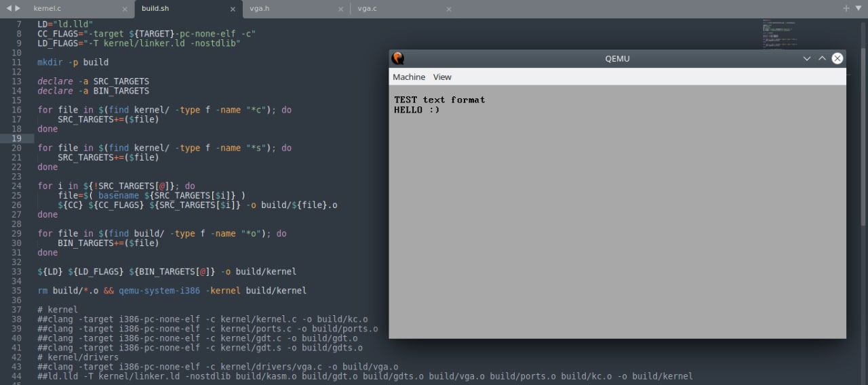The image size is (868, 385).
Task: Open the QEMU View menu
Action: click(x=442, y=77)
